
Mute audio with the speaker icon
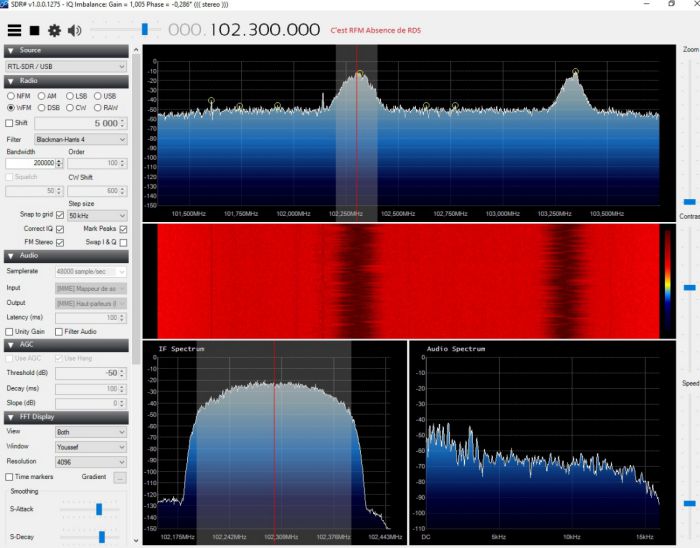(74, 30)
